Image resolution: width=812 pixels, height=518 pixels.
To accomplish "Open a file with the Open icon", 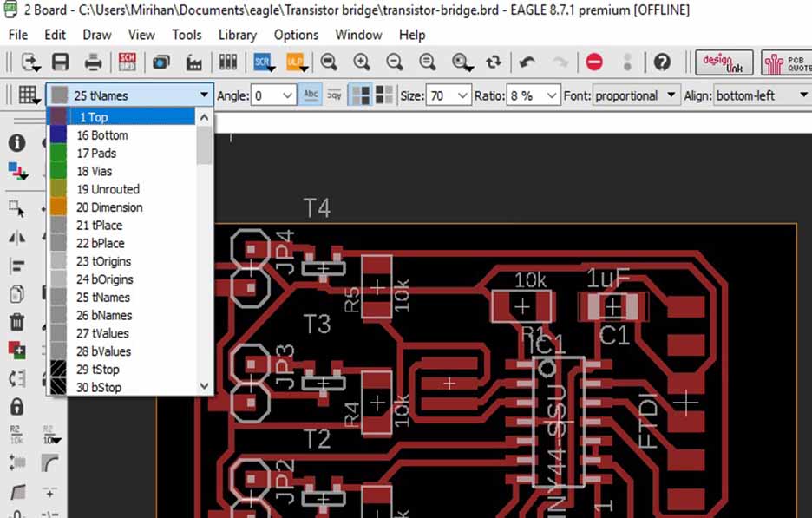I will tap(30, 62).
